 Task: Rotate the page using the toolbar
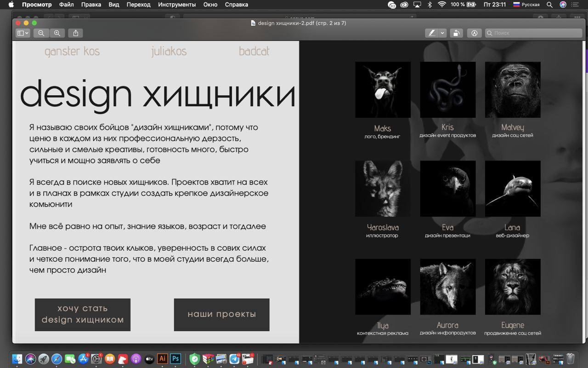(x=456, y=33)
